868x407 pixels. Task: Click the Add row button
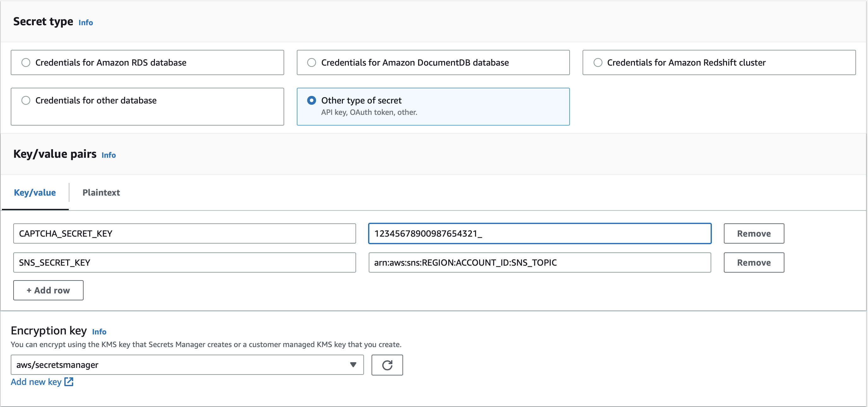(48, 290)
